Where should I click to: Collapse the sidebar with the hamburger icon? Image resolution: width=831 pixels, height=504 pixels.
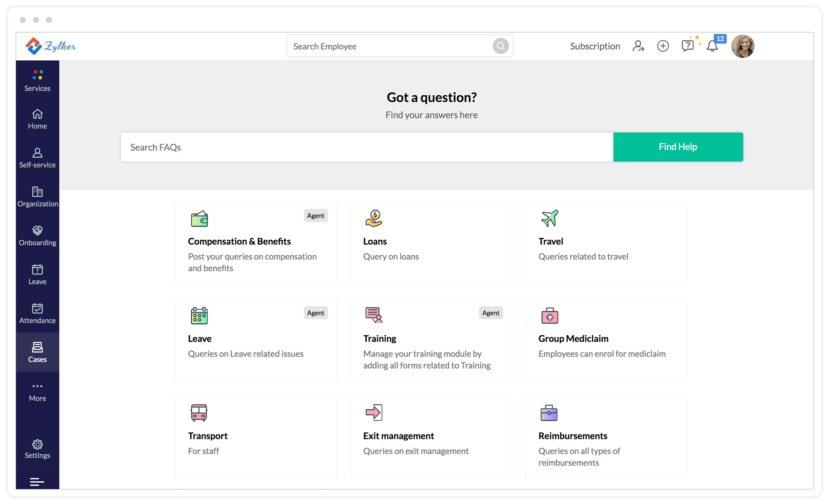coord(37,481)
